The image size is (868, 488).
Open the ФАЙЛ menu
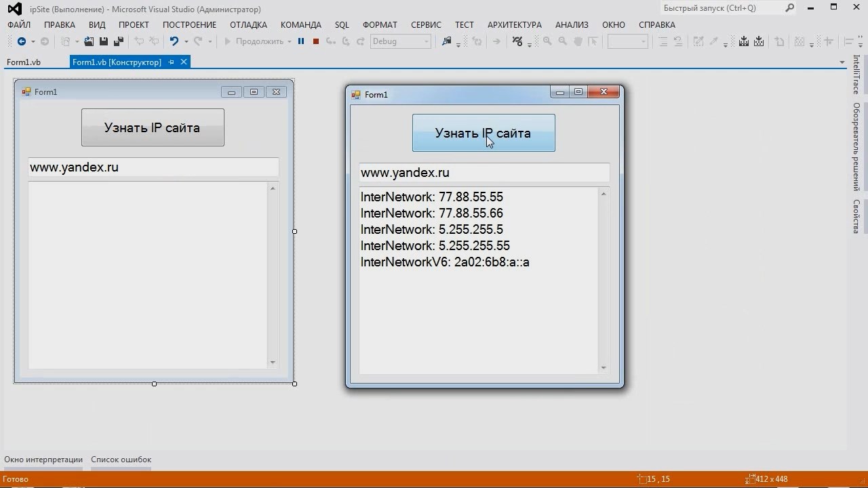[x=19, y=24]
